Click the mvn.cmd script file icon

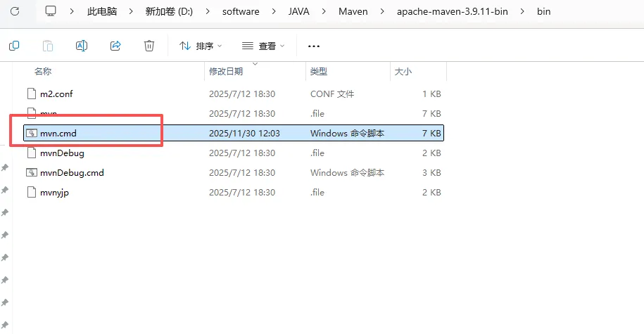32,133
